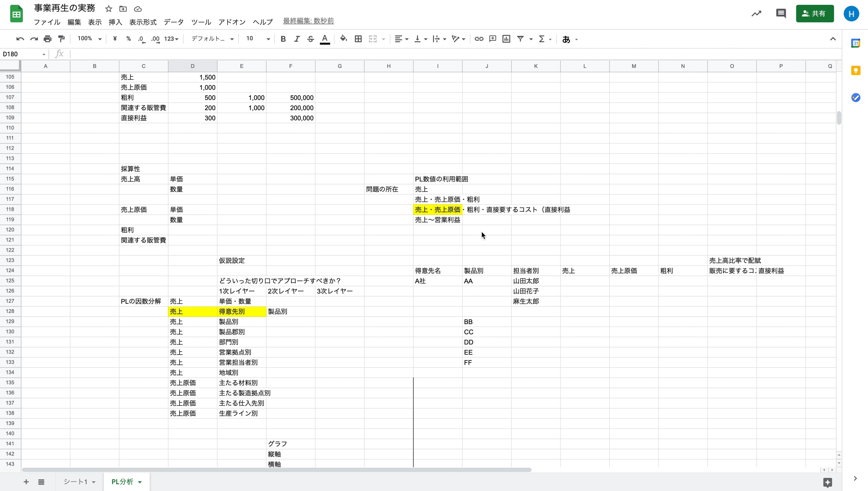Toggle bold formatting
Image resolution: width=868 pixels, height=491 pixels.
(283, 39)
